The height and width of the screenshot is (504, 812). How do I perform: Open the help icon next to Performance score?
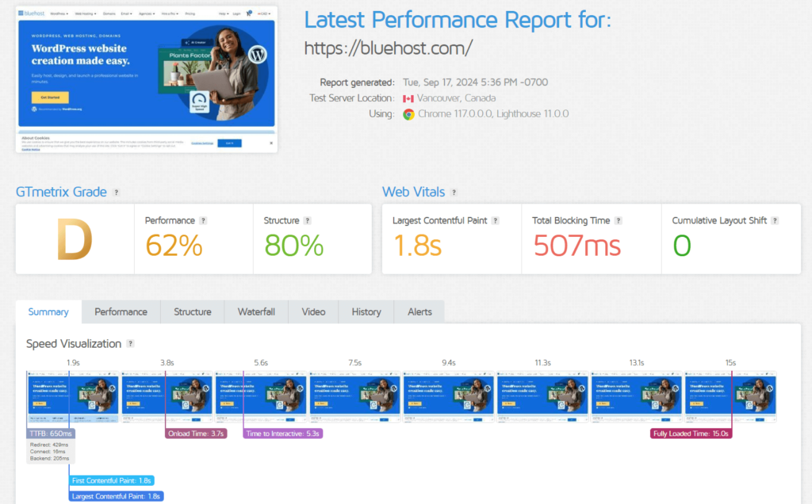point(204,220)
